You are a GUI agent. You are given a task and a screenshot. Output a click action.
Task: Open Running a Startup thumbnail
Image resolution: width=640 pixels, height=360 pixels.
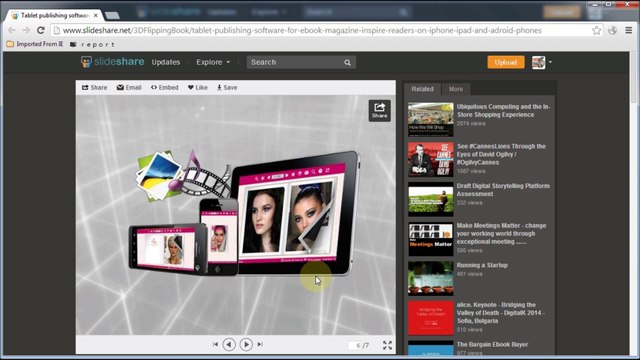431,278
